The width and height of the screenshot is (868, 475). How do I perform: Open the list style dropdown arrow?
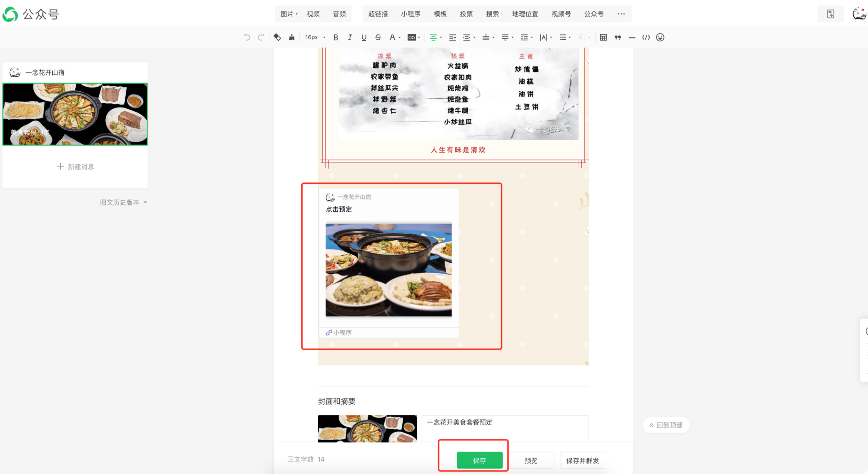pyautogui.click(x=570, y=38)
